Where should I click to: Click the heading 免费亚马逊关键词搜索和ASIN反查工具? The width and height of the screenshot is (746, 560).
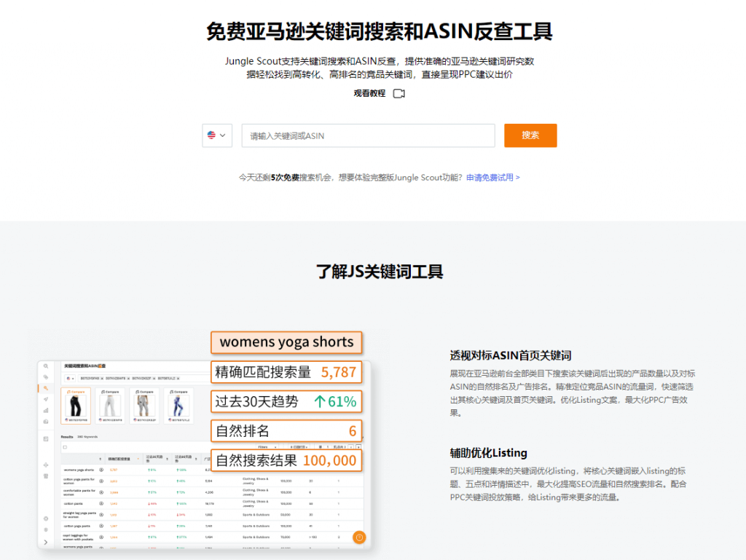click(379, 32)
